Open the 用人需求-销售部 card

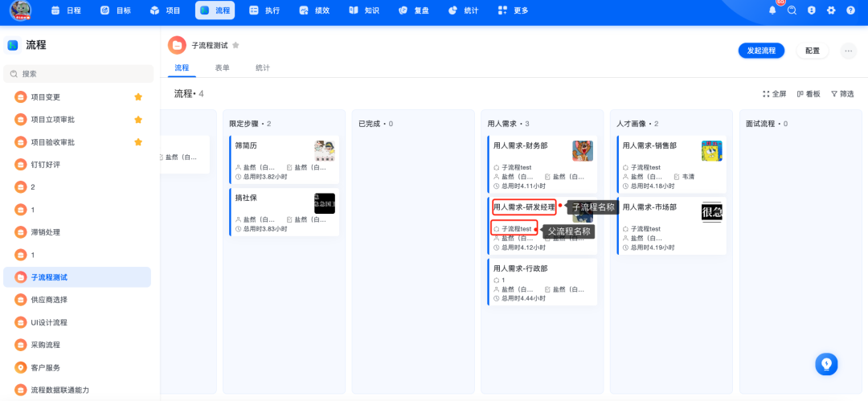[671, 165]
